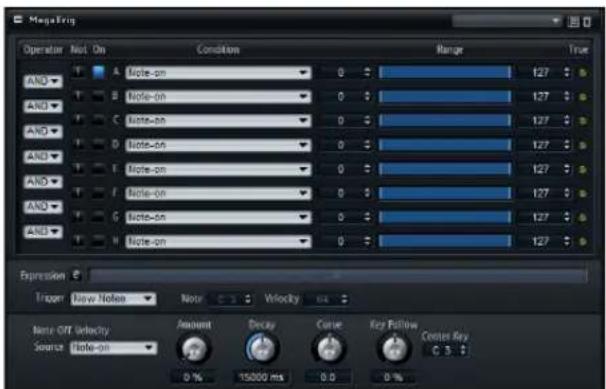Open the Expression edit 'e' icon

pyautogui.click(x=76, y=275)
